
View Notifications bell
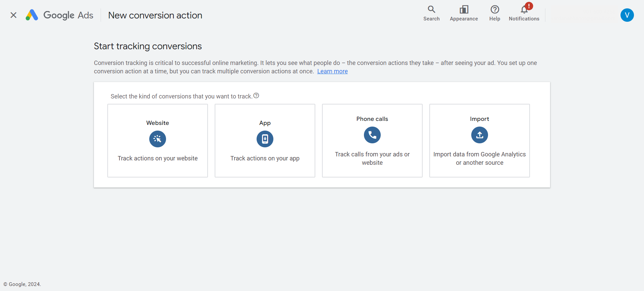[524, 13]
